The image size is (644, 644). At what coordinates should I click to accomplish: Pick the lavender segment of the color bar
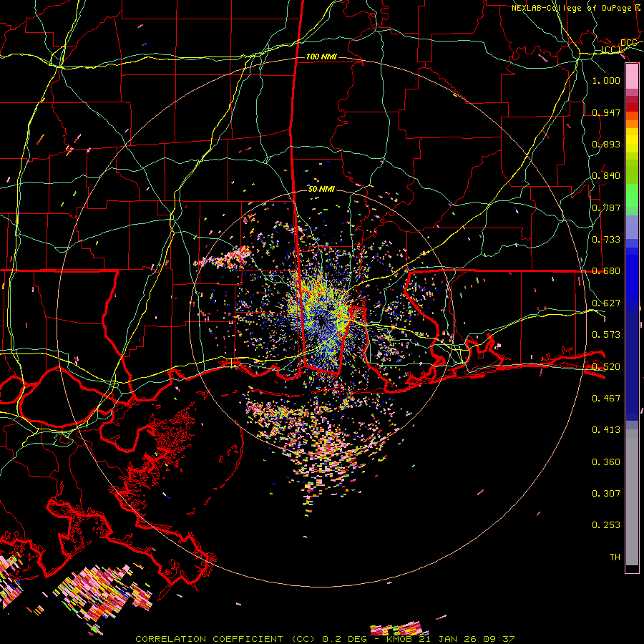click(x=632, y=228)
